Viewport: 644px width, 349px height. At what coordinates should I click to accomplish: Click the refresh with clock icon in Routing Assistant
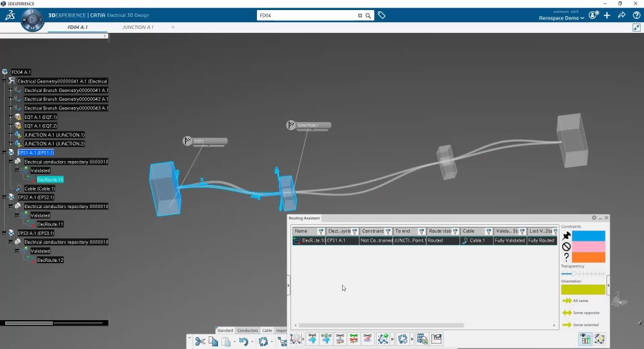tap(403, 339)
